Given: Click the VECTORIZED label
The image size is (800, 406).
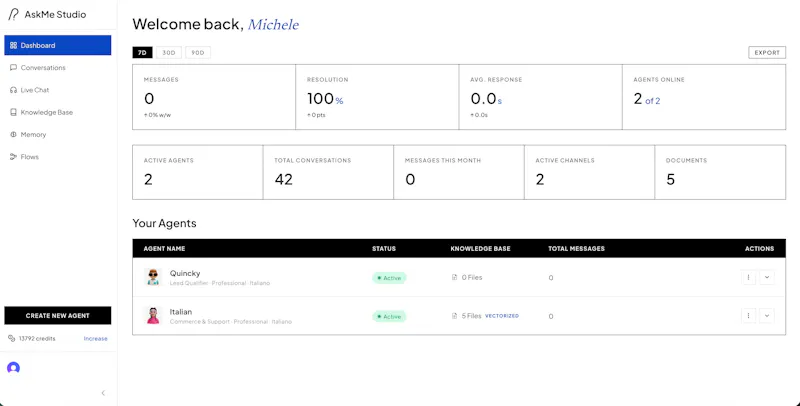Looking at the screenshot, I should pyautogui.click(x=502, y=316).
